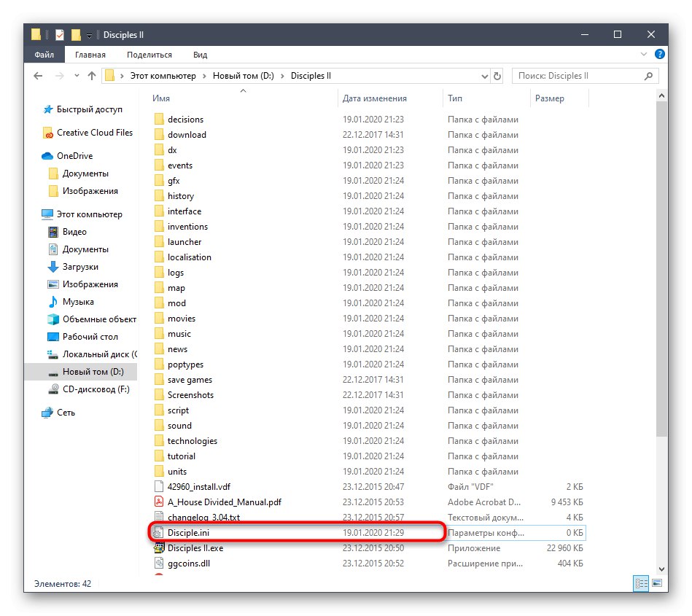Open the Вид ribbon tab
The width and height of the screenshot is (692, 616).
(x=200, y=54)
